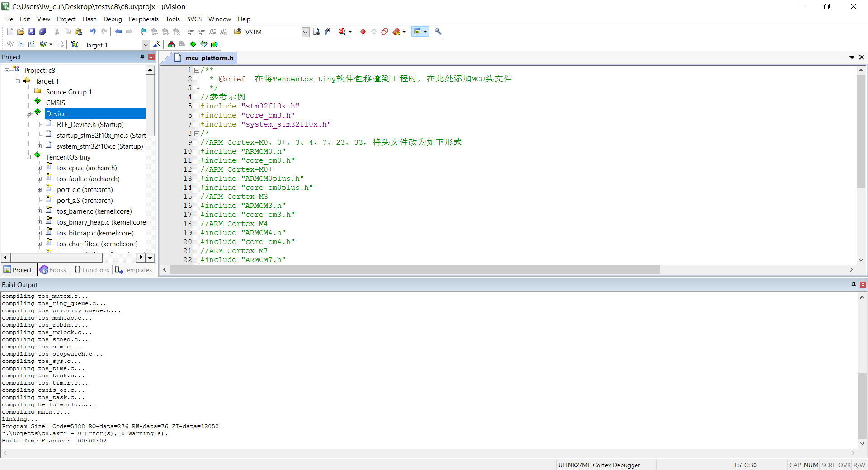The height and width of the screenshot is (470, 868).
Task: Click the Rebuild all target files icon
Action: coord(32,44)
